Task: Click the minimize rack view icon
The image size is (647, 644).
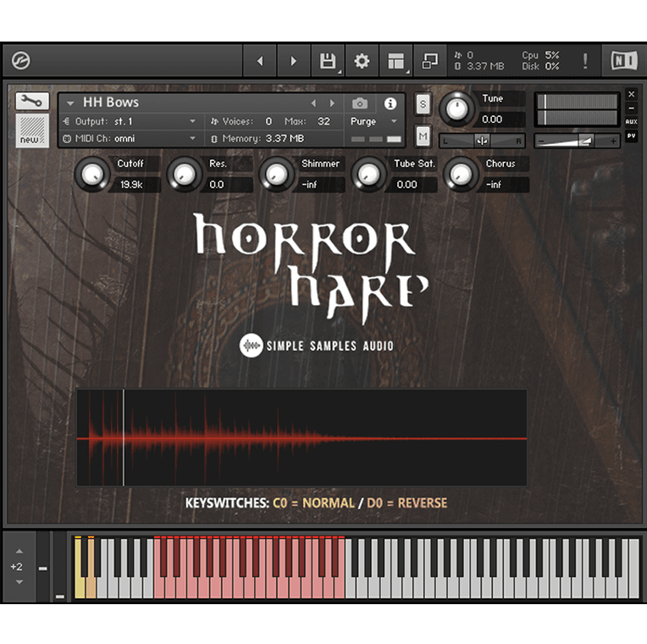Action: [430, 61]
